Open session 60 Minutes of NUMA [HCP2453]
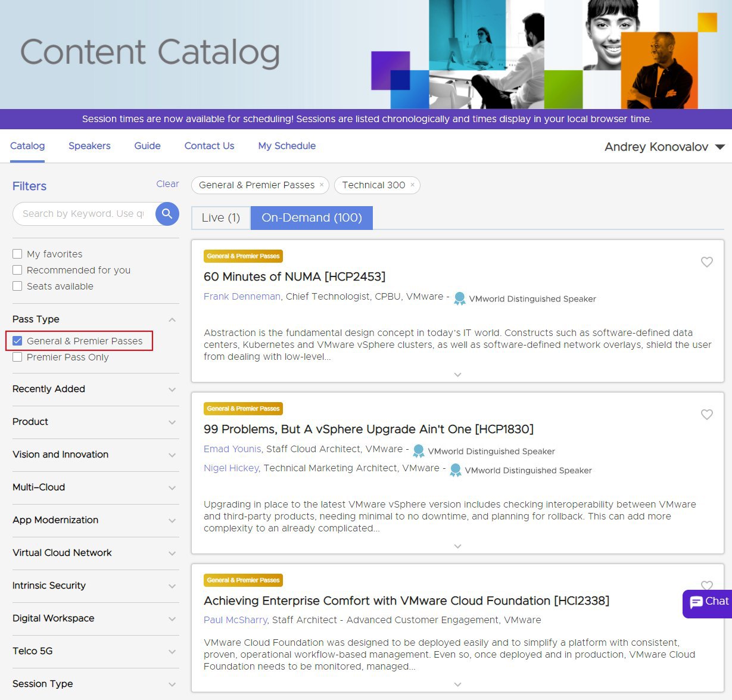 pos(294,276)
